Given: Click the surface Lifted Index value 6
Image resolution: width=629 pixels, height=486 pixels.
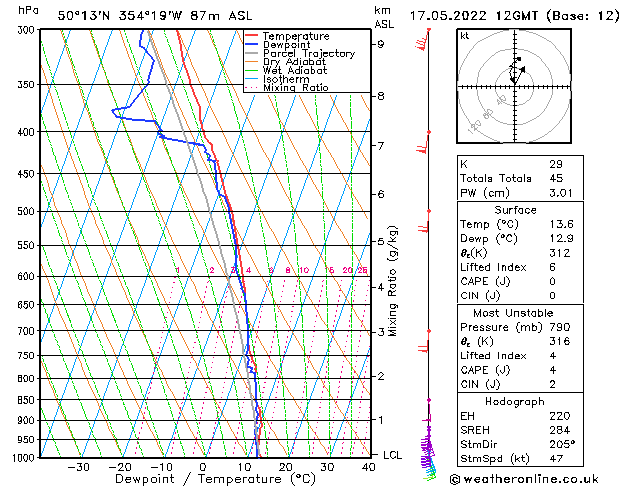Looking at the screenshot, I should [x=552, y=267].
